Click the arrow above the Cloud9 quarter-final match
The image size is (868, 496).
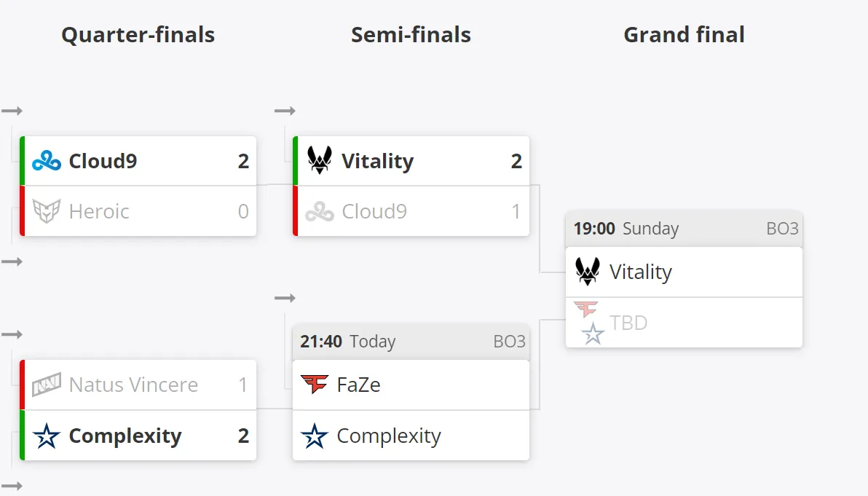(12, 111)
